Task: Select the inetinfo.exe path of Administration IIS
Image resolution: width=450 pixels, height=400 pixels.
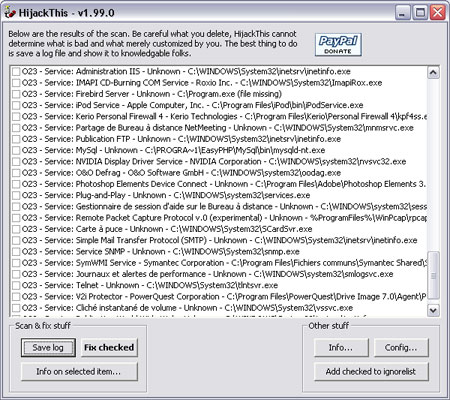Action: [269, 71]
